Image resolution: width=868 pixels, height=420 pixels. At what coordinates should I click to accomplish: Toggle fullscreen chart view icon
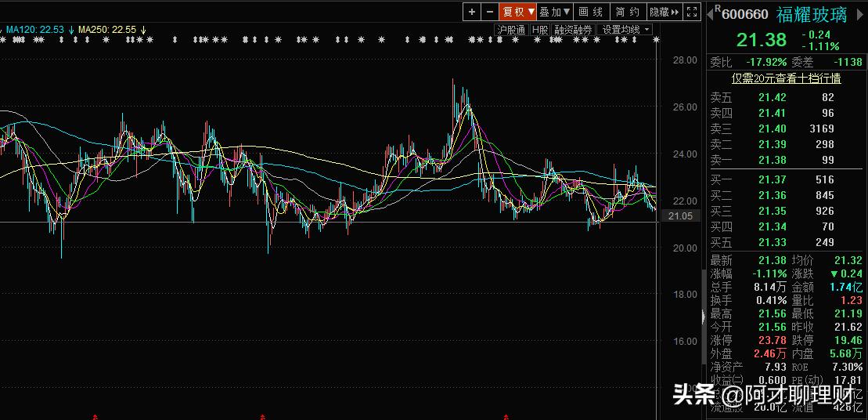coord(691,12)
